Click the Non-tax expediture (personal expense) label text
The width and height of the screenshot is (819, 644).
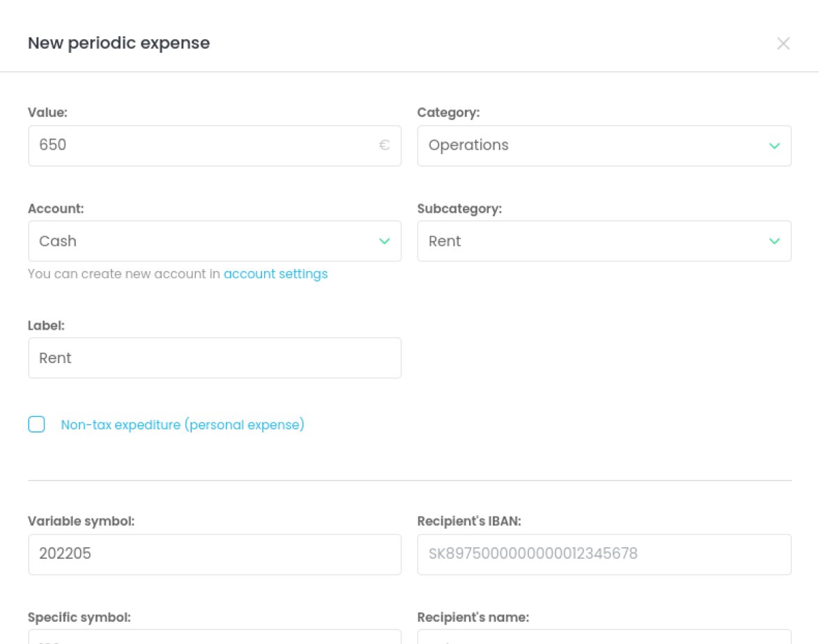[x=183, y=424]
